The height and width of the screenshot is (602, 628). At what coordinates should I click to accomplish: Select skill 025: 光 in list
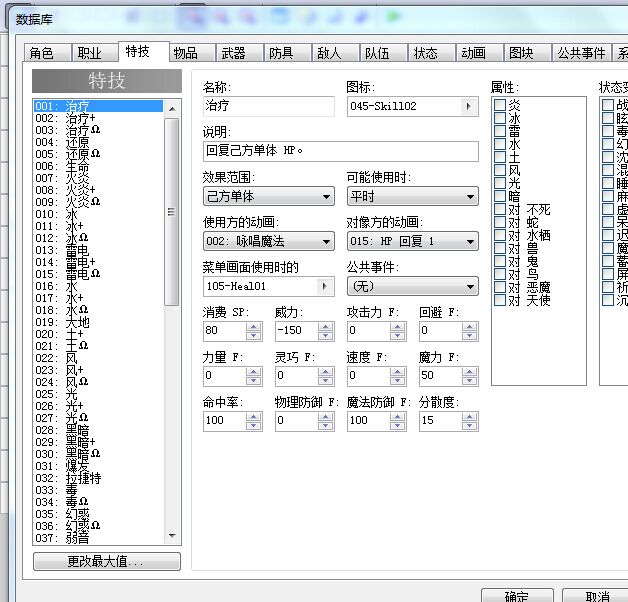pos(98,394)
